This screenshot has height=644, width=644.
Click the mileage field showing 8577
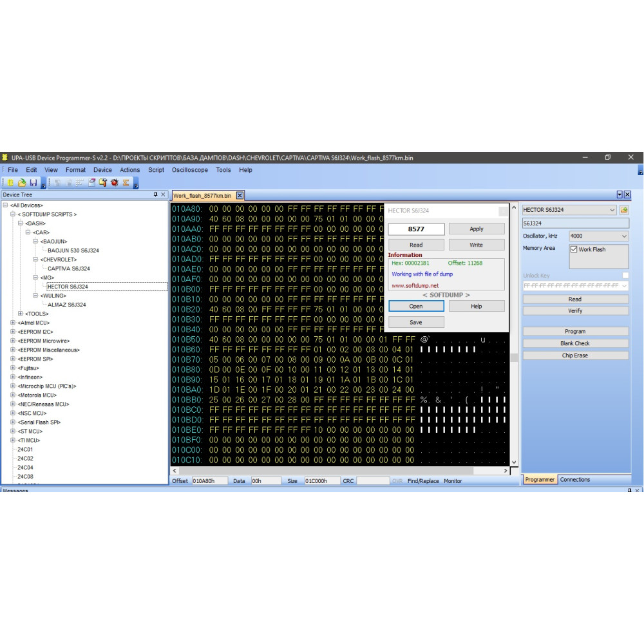coord(416,229)
